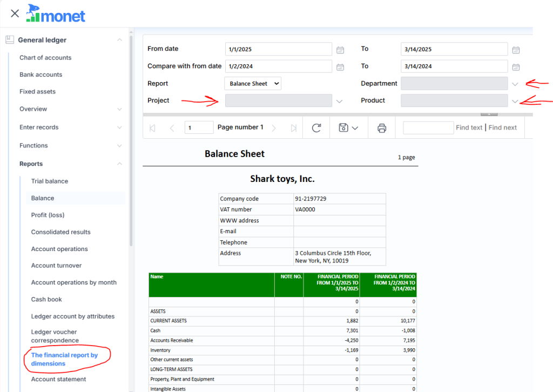Open the financial report by dimensions
Screen dimensions: 553x392
pyautogui.click(x=64, y=359)
